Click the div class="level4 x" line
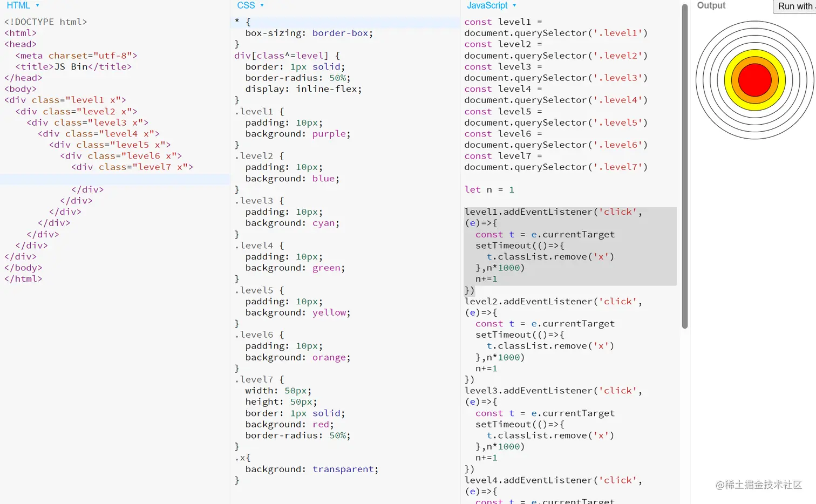 [x=99, y=133]
